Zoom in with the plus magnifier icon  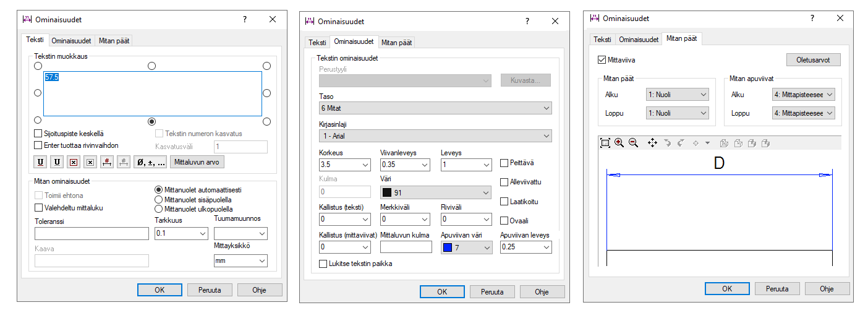click(619, 143)
